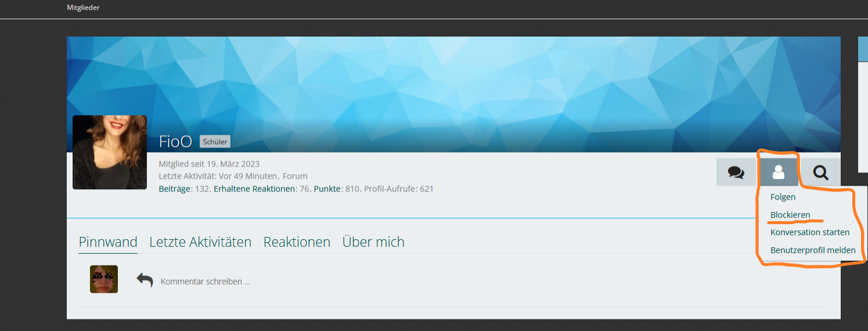Click the Beiträge stat link
The width and height of the screenshot is (868, 331).
(x=175, y=189)
